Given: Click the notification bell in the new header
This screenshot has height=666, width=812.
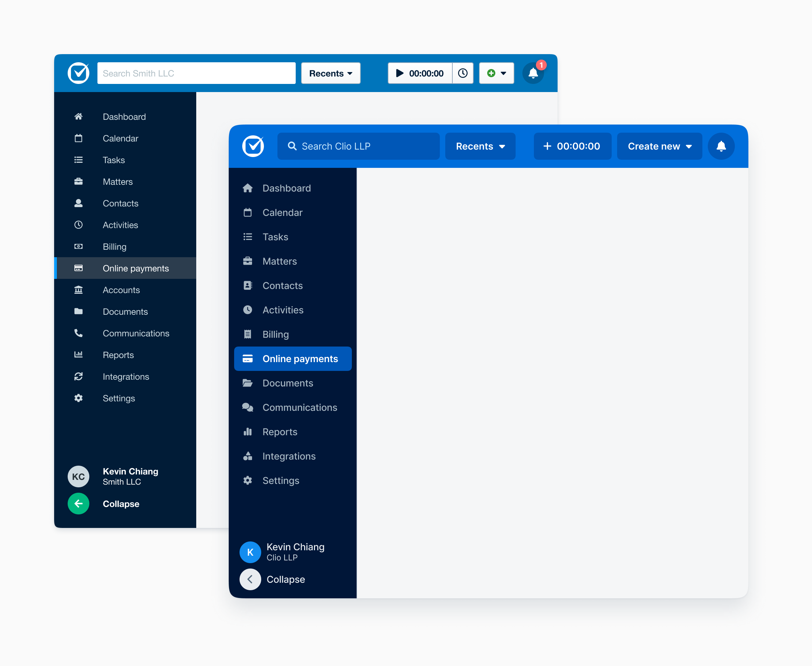Looking at the screenshot, I should pos(721,146).
